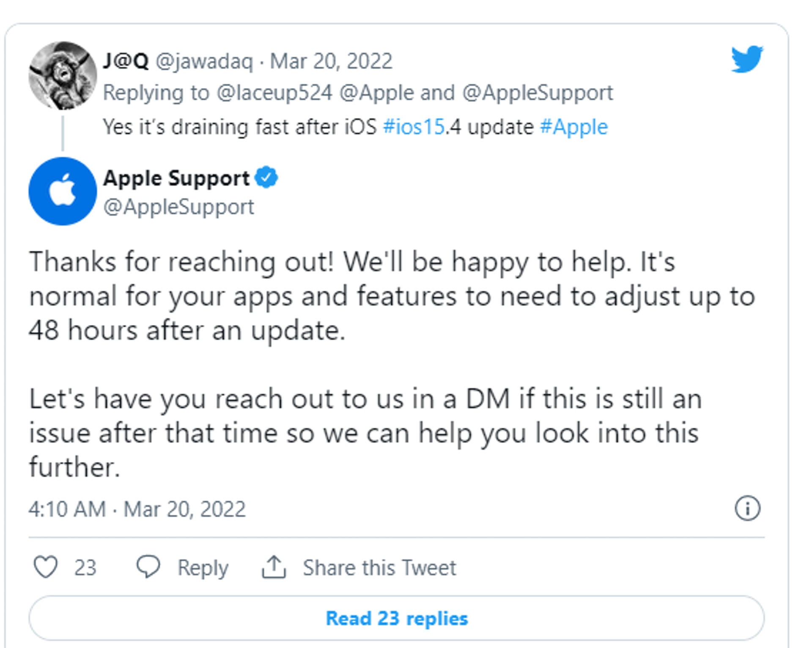Screen dimensions: 812x648
Task: Click the Reply text label
Action: [x=203, y=568]
